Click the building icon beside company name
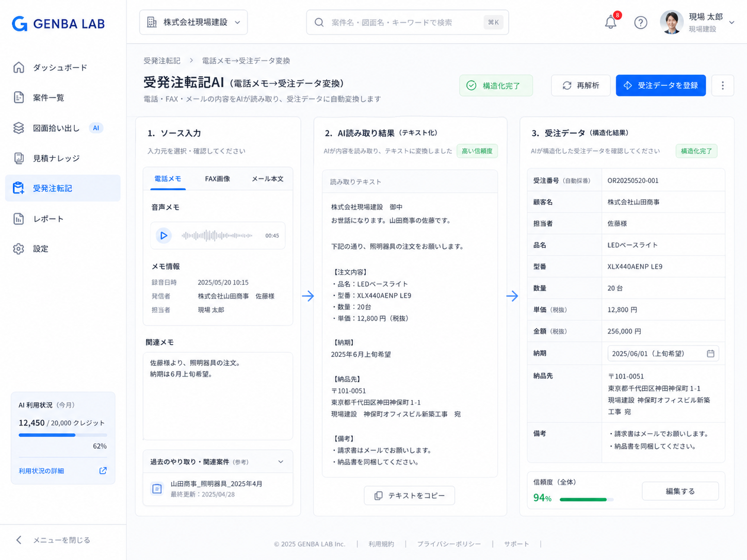 [152, 22]
